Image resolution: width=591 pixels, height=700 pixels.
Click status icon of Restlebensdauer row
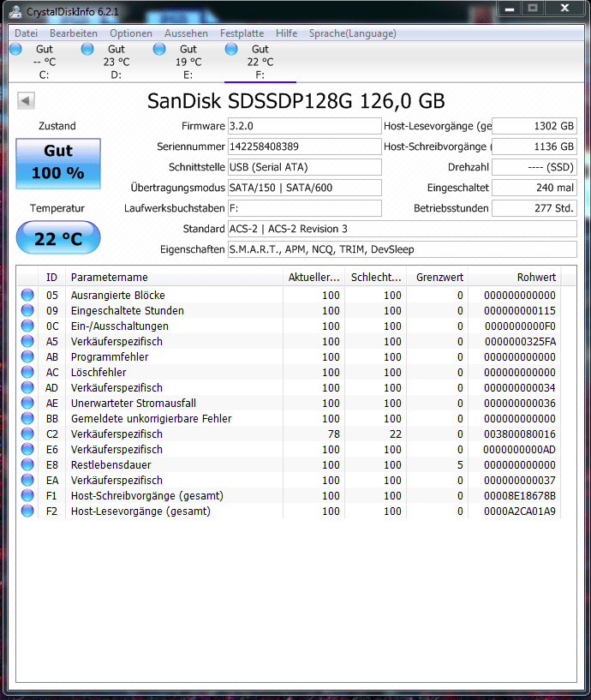click(27, 464)
